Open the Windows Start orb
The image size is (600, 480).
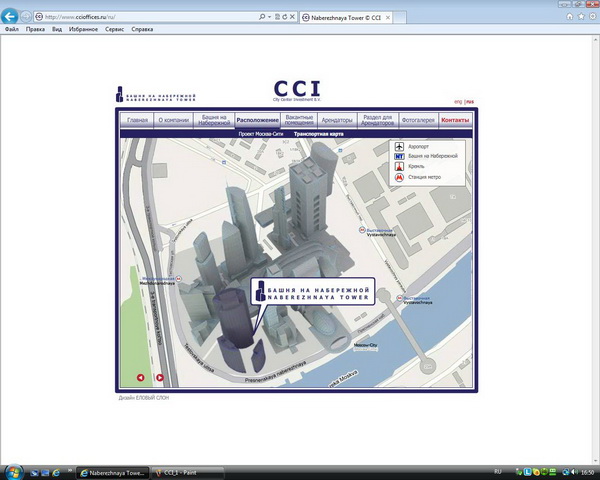(13, 472)
